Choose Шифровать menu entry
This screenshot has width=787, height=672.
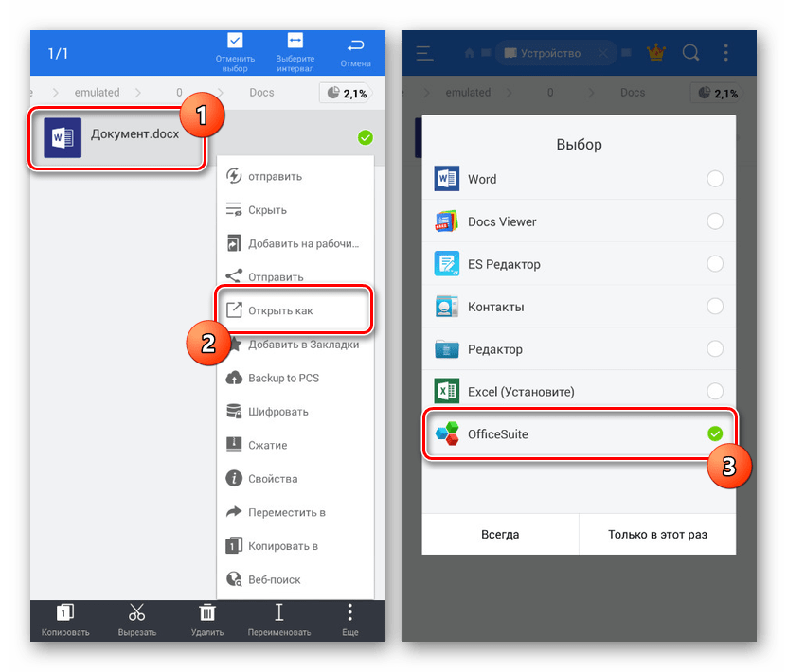click(295, 412)
